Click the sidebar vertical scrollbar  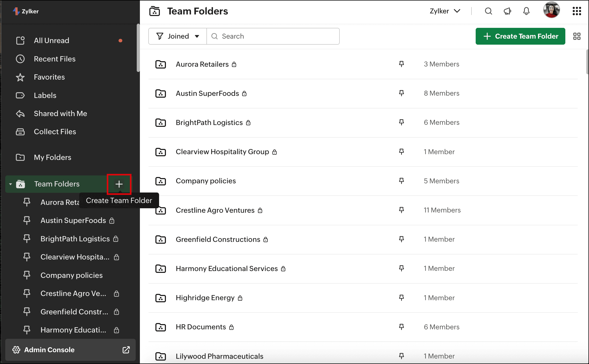(x=138, y=48)
